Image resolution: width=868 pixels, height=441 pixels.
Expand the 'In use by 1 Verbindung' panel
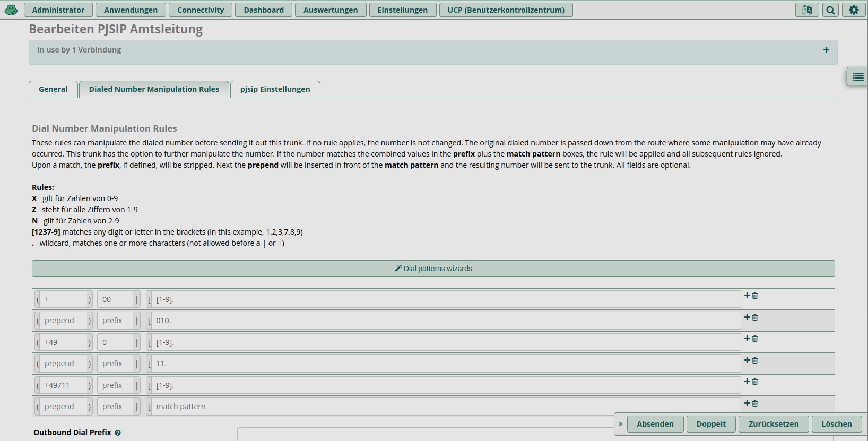tap(826, 50)
